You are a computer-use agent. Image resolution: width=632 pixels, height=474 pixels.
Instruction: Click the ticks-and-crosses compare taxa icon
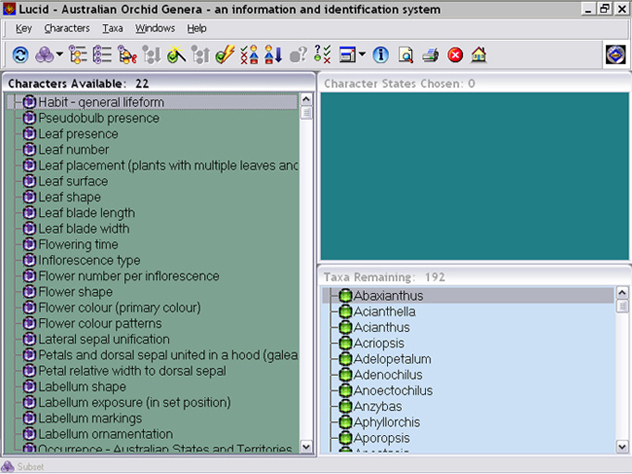249,55
